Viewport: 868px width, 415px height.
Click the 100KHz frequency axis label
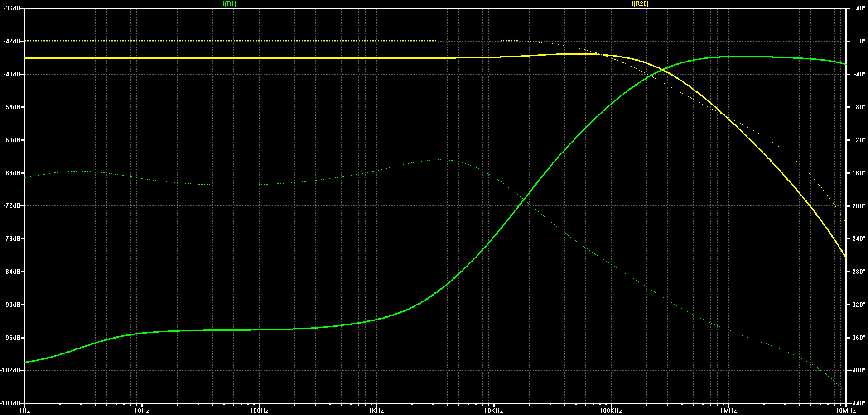click(x=611, y=410)
